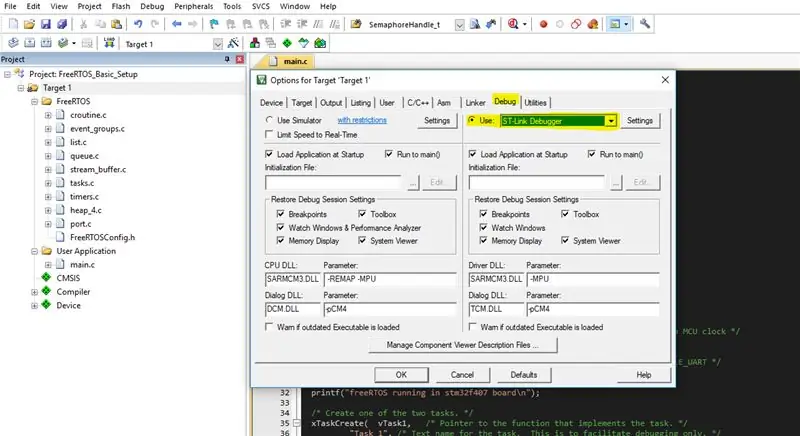Collapse the User Application group
Image resolution: width=800 pixels, height=436 pixels.
point(34,251)
